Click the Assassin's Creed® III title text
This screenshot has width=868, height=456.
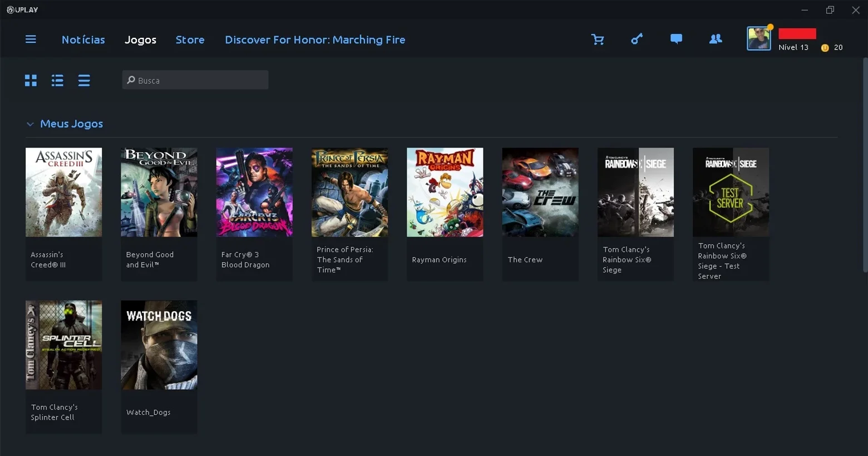(48, 260)
